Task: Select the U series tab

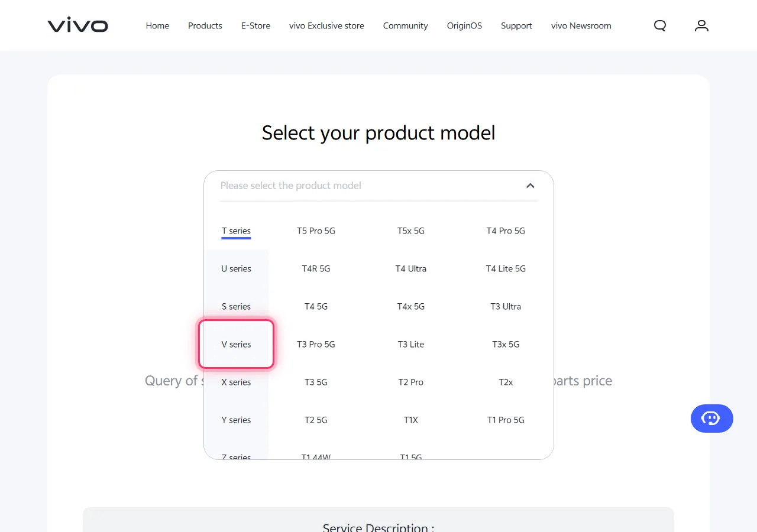Action: 236,268
